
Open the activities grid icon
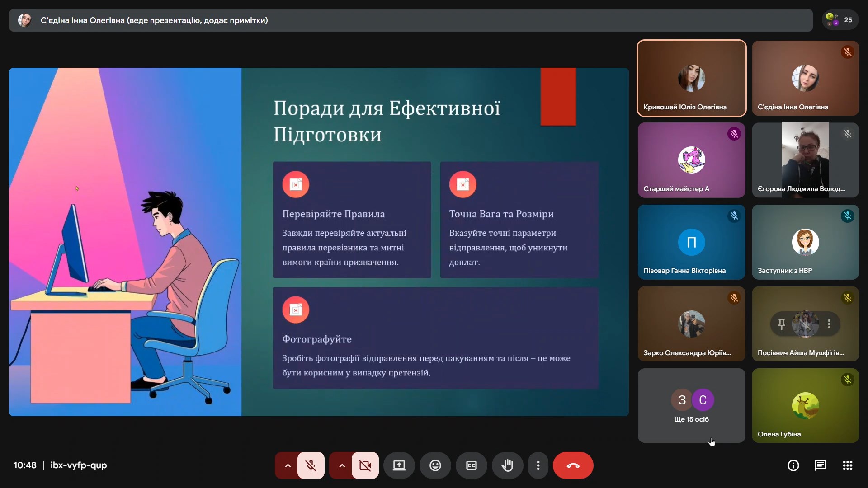pos(847,465)
